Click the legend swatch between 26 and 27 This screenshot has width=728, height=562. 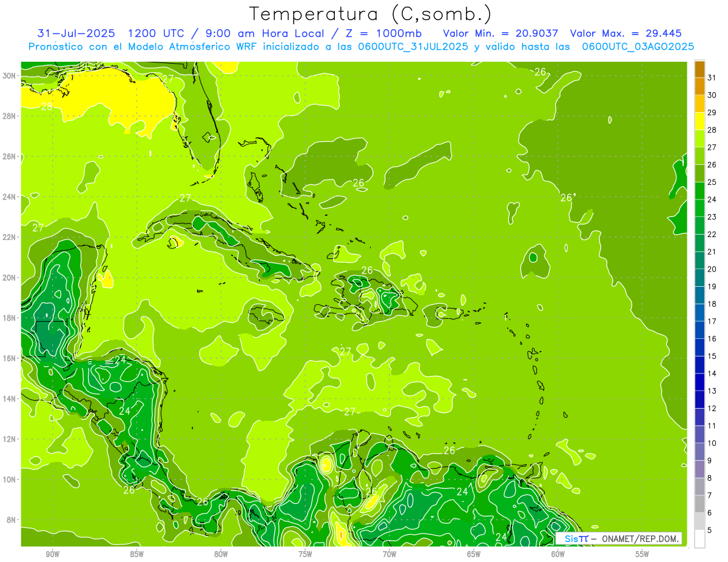point(699,156)
